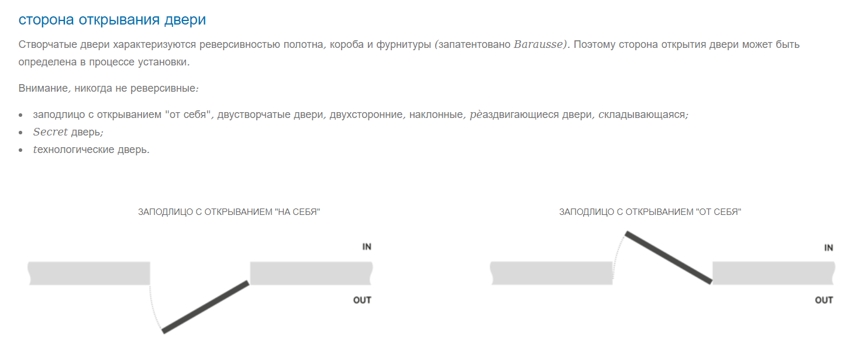Click the dark door leaf in the "ОТ СЕБЯ" diagram
Viewport: 868px width, 337px height.
click(669, 258)
